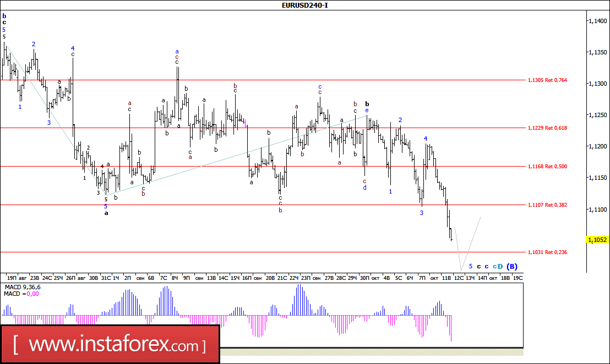
Task: Select the 13Ч date label
Action: (x=470, y=278)
